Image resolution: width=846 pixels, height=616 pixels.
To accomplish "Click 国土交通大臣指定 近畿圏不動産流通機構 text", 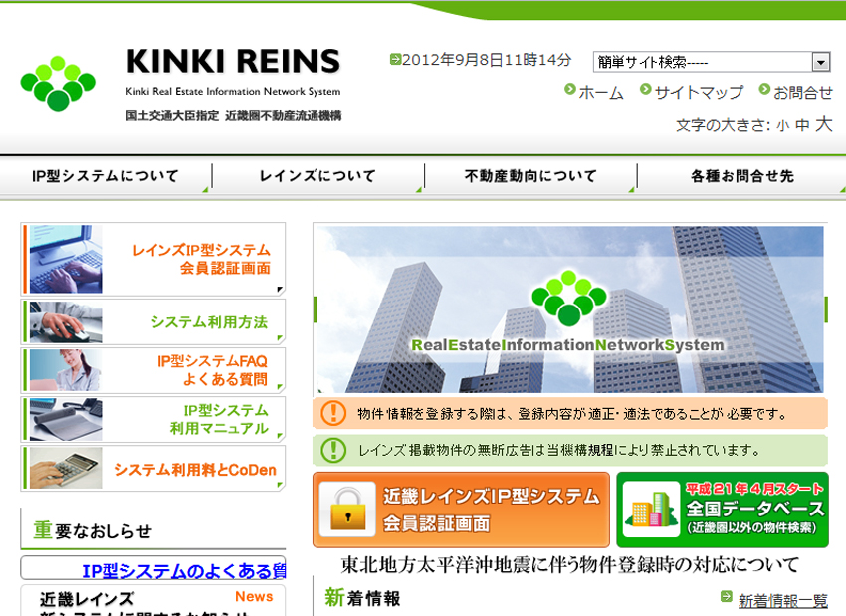I will 234,116.
